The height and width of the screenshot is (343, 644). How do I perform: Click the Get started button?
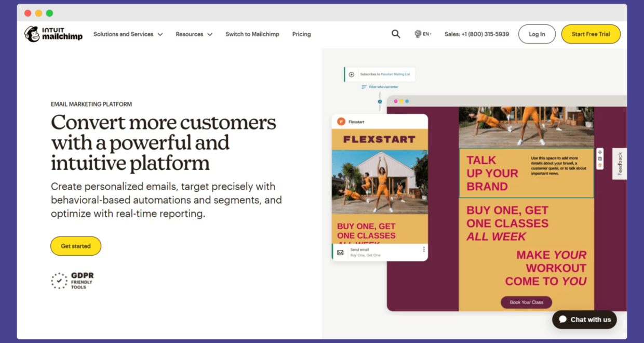76,246
